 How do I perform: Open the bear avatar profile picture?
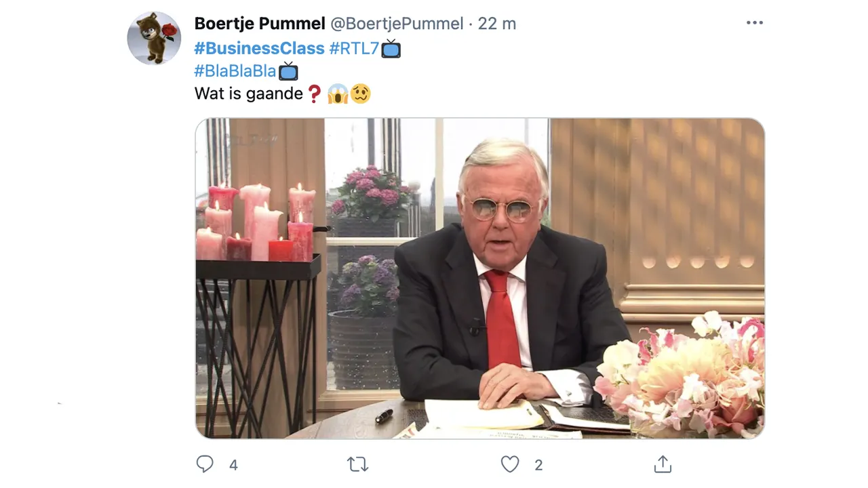(x=154, y=38)
